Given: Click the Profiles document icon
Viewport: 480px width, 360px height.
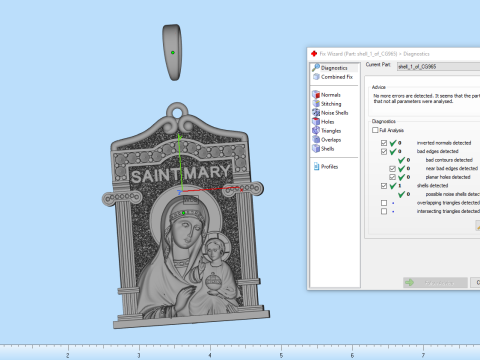Looking at the screenshot, I should (316, 166).
